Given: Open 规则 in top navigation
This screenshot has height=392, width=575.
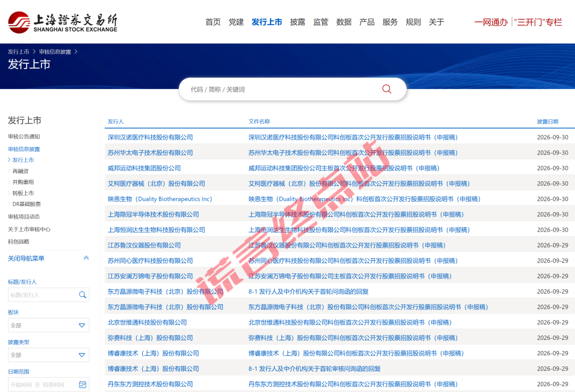Looking at the screenshot, I should (413, 22).
